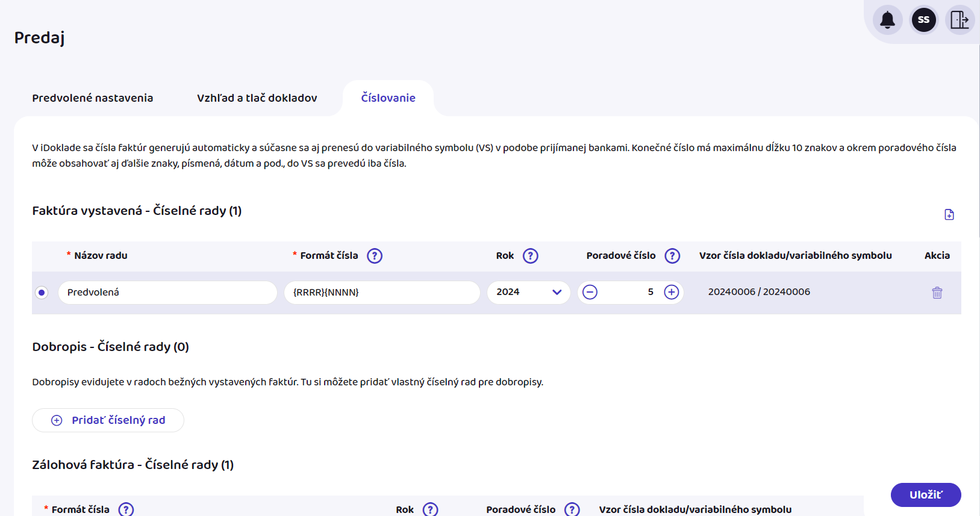Decrease the Poradové číslo value
The image size is (980, 516).
[x=590, y=292]
